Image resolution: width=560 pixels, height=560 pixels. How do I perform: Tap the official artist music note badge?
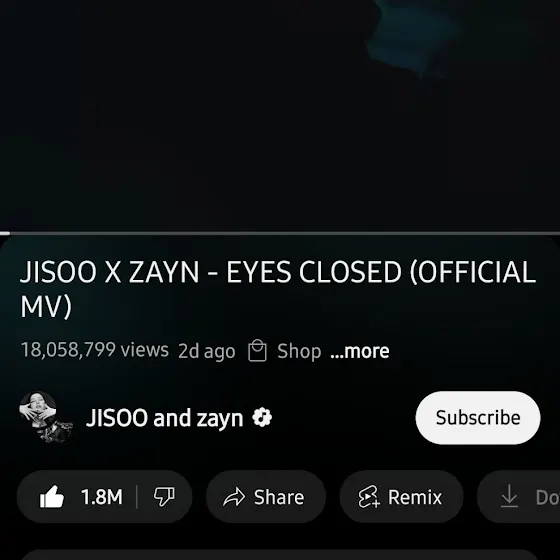tap(262, 417)
